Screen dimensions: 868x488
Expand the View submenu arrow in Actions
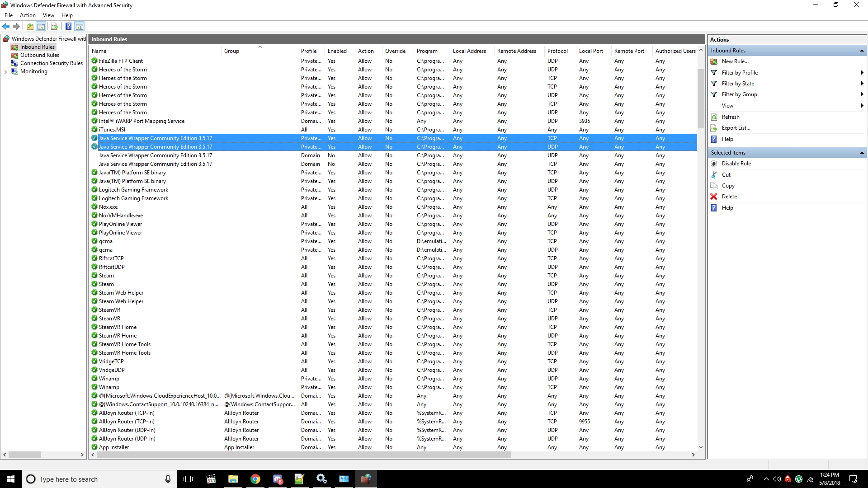coord(862,106)
